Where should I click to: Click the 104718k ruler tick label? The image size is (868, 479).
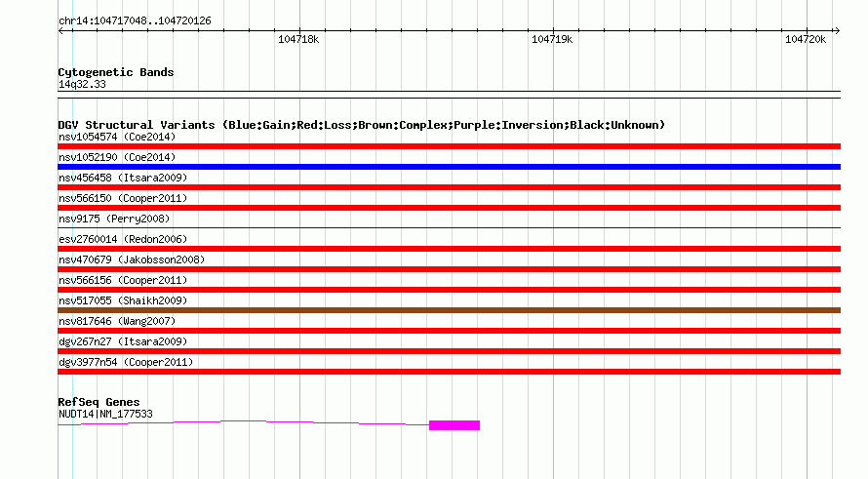point(298,39)
